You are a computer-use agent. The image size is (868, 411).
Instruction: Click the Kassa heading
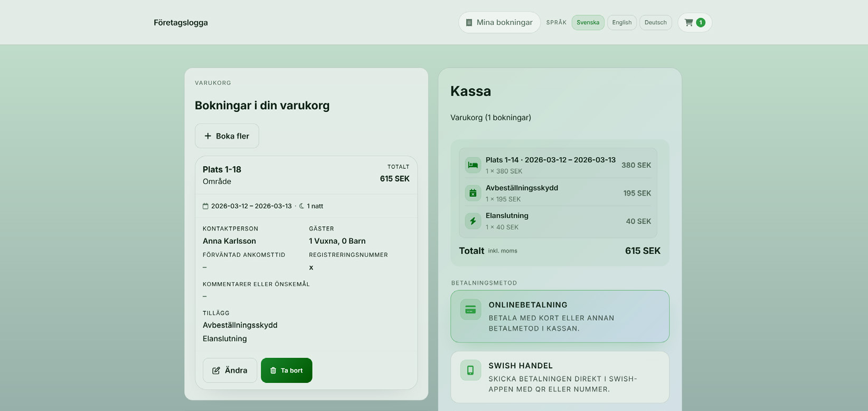[470, 91]
